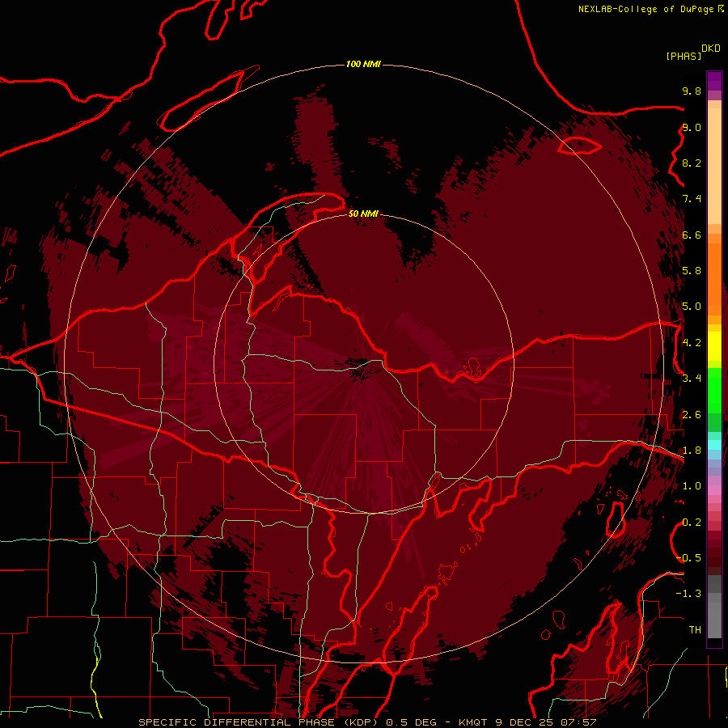Click the 2.6 legend value
Viewport: 728px width, 728px height.
pos(692,415)
